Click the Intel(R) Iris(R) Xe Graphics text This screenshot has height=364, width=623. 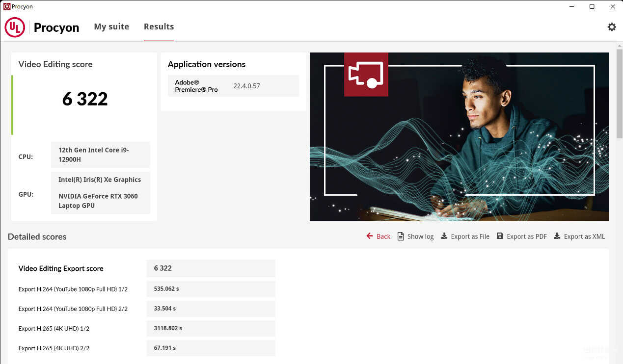pyautogui.click(x=100, y=180)
